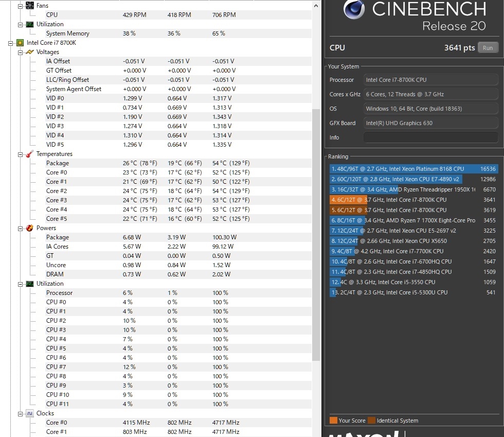The width and height of the screenshot is (504, 437).
Task: Select ranking entry 11 Core i7-4850HQ
Action: [x=413, y=272]
